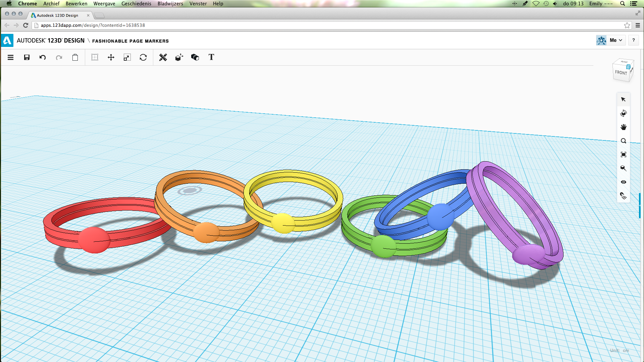Click the Autodesk 123D Design browser tab

click(x=60, y=15)
